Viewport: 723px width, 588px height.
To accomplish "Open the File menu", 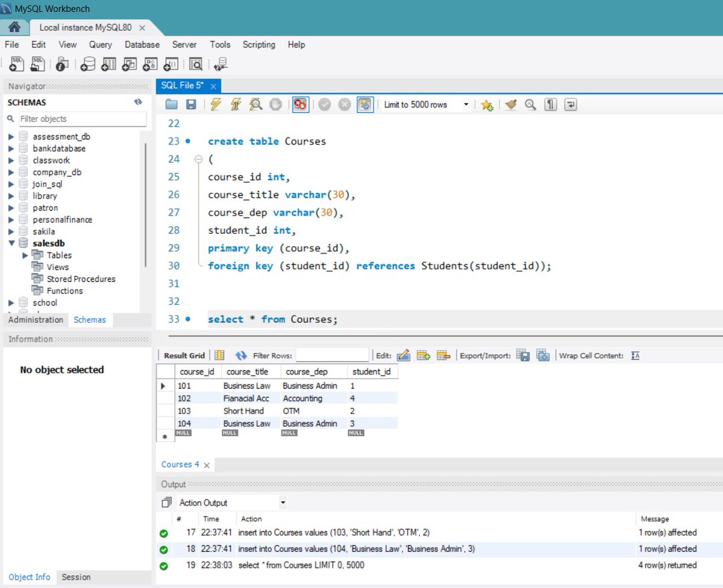I will (x=11, y=45).
